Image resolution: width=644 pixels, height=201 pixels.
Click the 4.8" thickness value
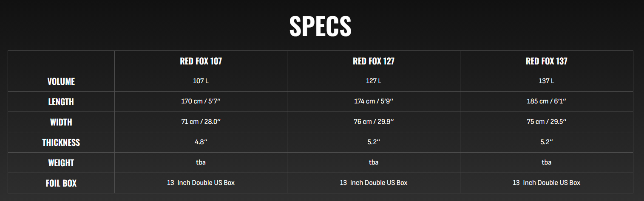tap(201, 142)
